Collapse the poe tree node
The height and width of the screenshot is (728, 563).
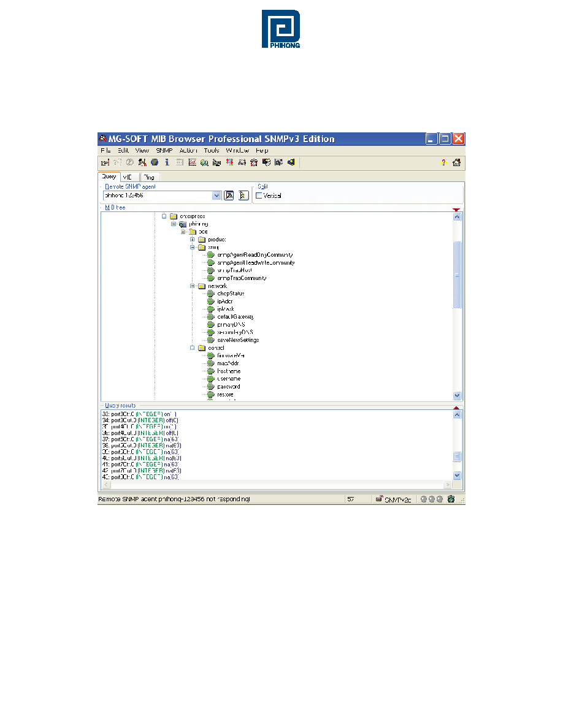tap(183, 232)
